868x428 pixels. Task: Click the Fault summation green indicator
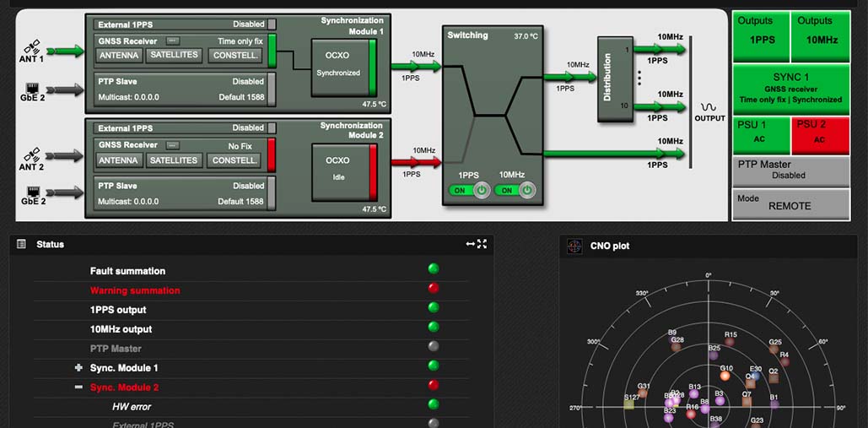pos(434,268)
